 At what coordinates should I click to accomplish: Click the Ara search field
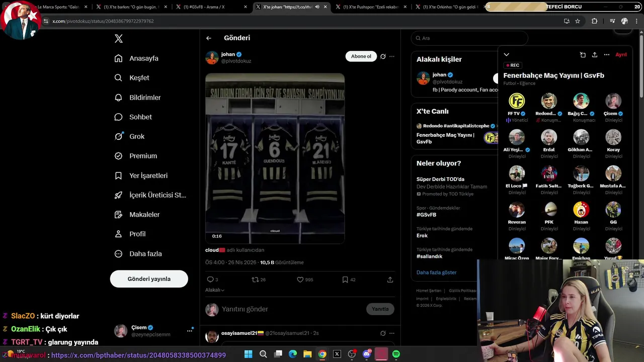469,38
